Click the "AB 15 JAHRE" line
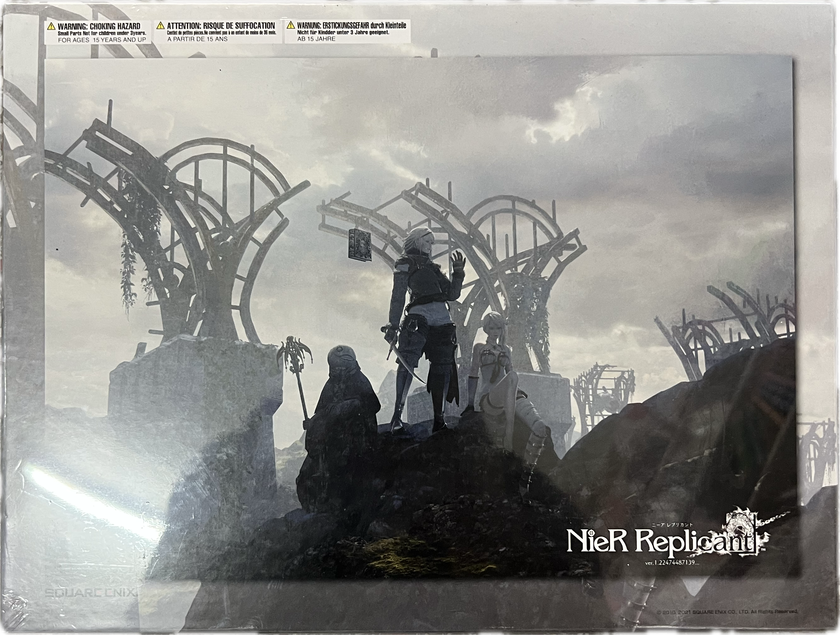The image size is (840, 635). pyautogui.click(x=316, y=39)
